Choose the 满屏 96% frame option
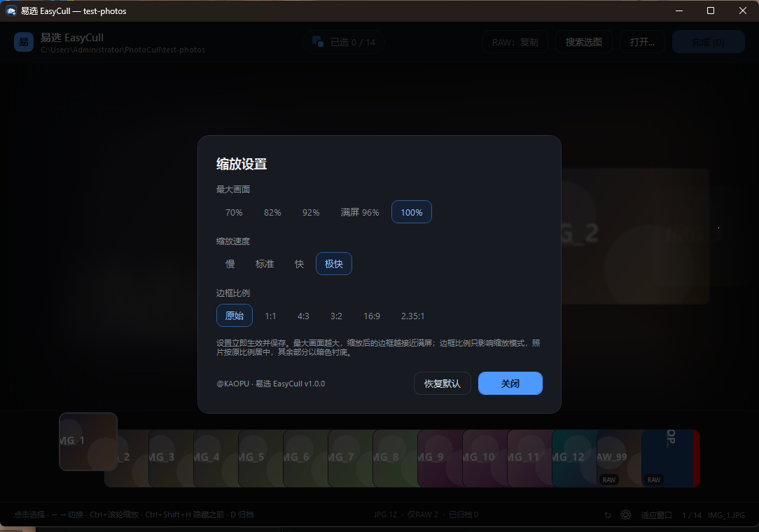Viewport: 759px width, 532px height. pyautogui.click(x=360, y=212)
